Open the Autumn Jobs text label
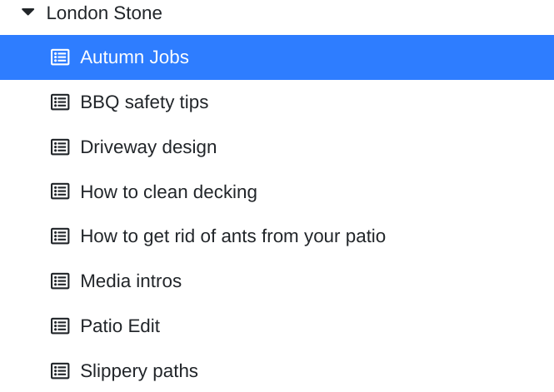The image size is (554, 392). click(x=134, y=57)
